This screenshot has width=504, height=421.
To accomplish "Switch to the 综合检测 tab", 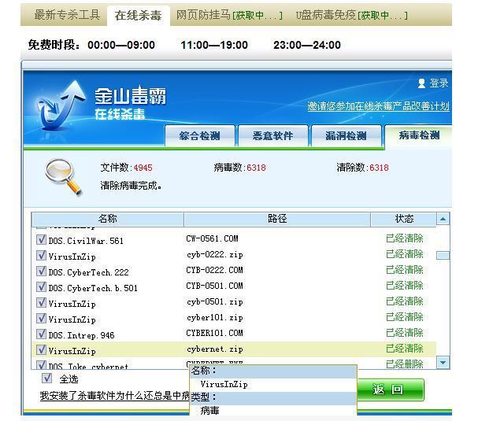I will 199,136.
